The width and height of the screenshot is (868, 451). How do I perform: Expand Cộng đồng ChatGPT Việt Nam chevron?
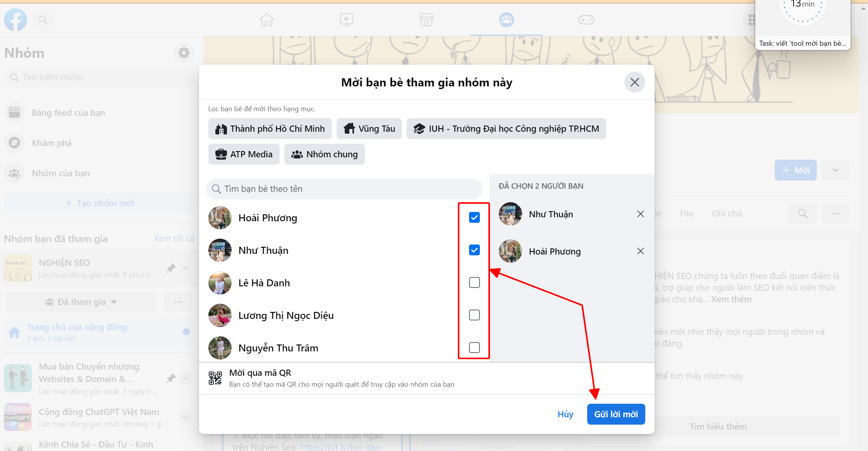point(185,417)
